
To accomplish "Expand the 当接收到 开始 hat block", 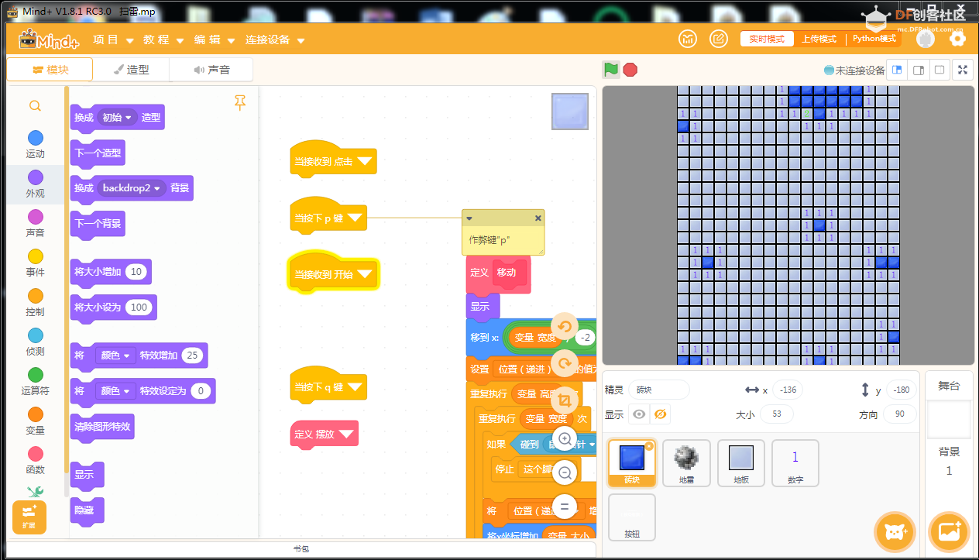I will click(366, 275).
